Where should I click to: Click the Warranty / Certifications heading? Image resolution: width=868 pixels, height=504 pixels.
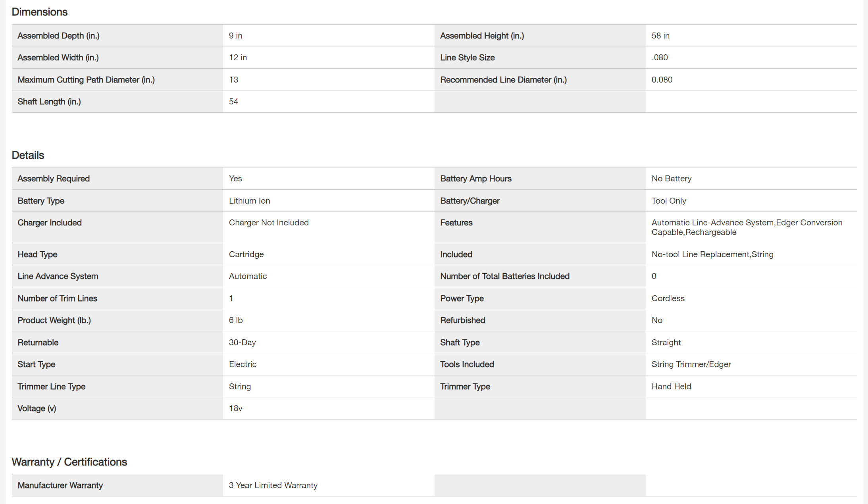click(x=69, y=462)
